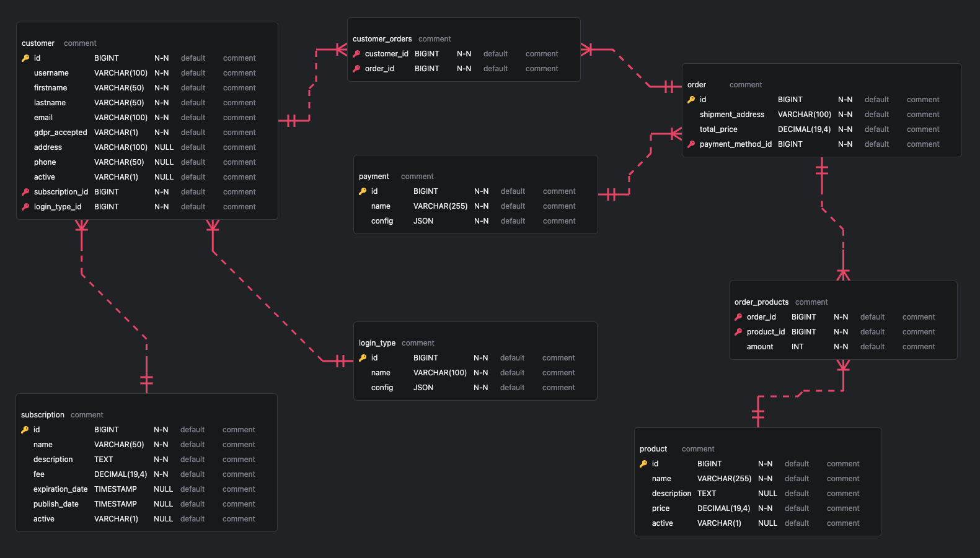Click VARCHAR(255) type in payment name row
The width and height of the screenshot is (980, 558).
(440, 206)
